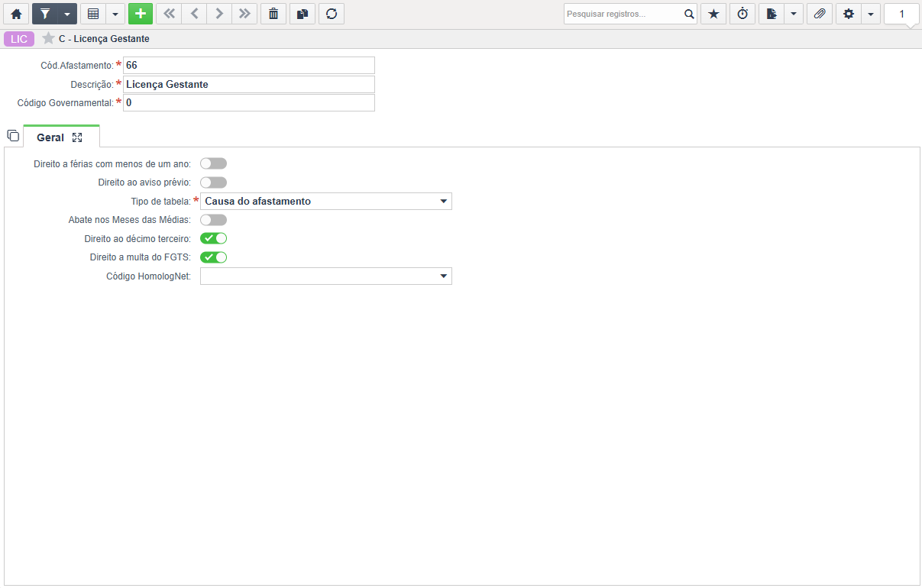The height and width of the screenshot is (588, 922).
Task: Focus the Pesquisar registros search field
Action: point(623,14)
